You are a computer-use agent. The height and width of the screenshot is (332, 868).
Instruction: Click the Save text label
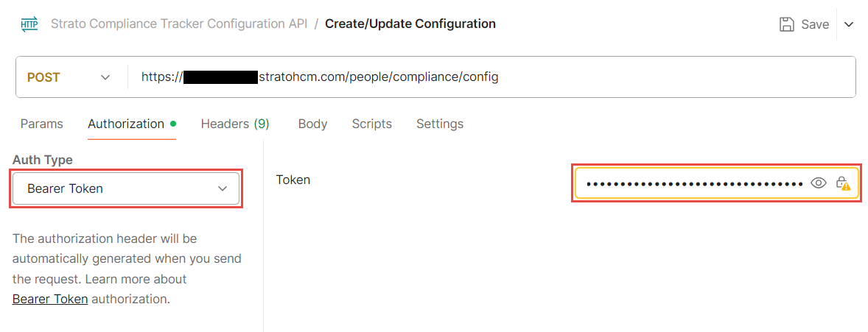click(x=815, y=24)
